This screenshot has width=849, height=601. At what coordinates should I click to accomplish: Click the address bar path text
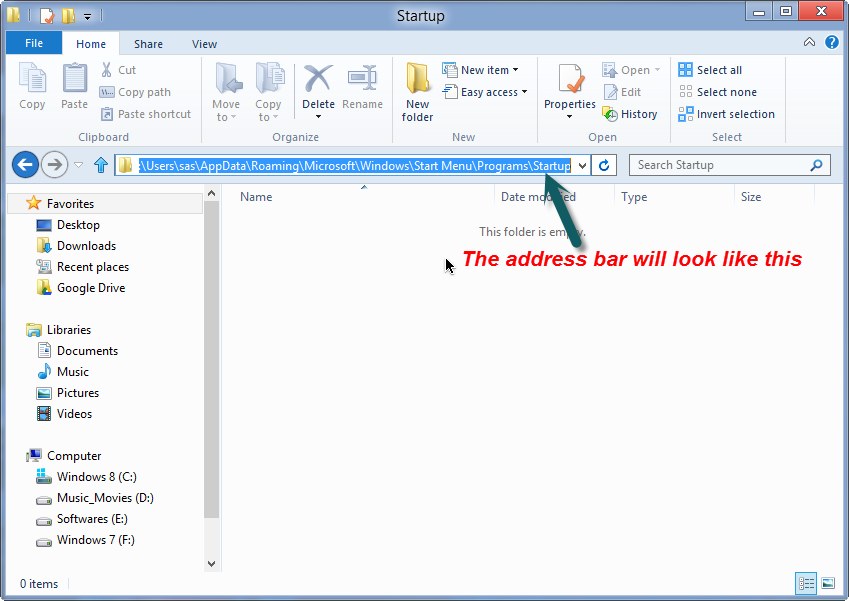[x=355, y=165]
